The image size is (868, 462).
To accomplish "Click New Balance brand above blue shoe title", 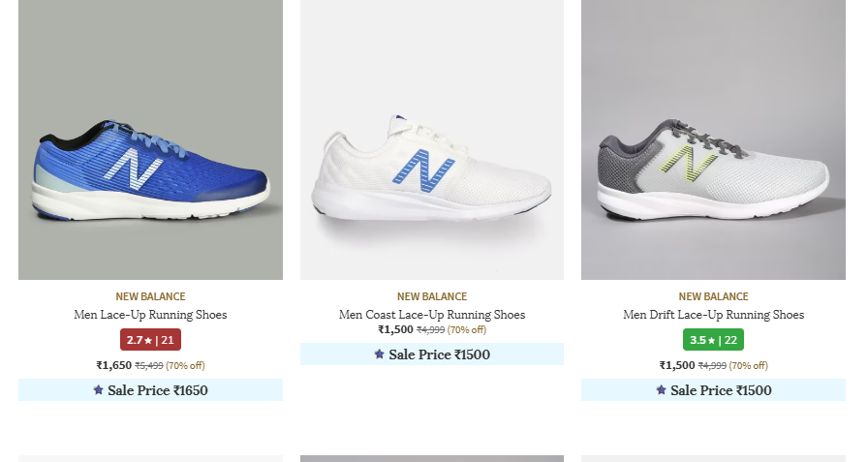I will [x=150, y=296].
